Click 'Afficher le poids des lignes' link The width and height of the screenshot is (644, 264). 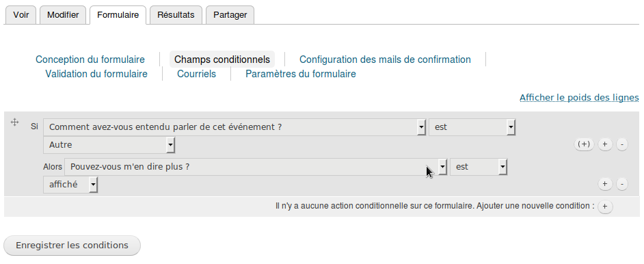(x=579, y=98)
